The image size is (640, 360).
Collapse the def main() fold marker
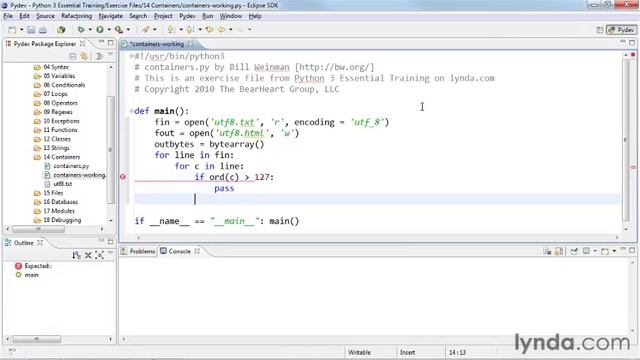click(x=131, y=111)
